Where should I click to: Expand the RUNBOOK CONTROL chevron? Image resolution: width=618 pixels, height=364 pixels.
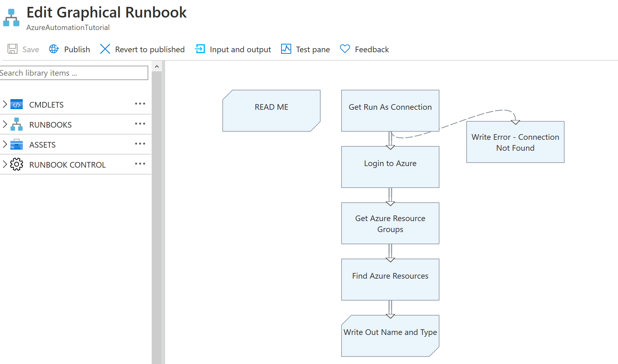(5, 164)
